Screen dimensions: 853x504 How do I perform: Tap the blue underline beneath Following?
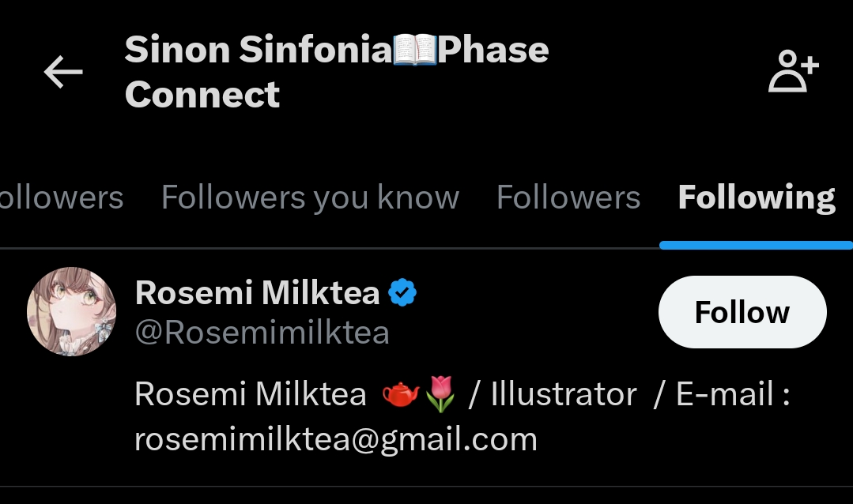tap(756, 245)
